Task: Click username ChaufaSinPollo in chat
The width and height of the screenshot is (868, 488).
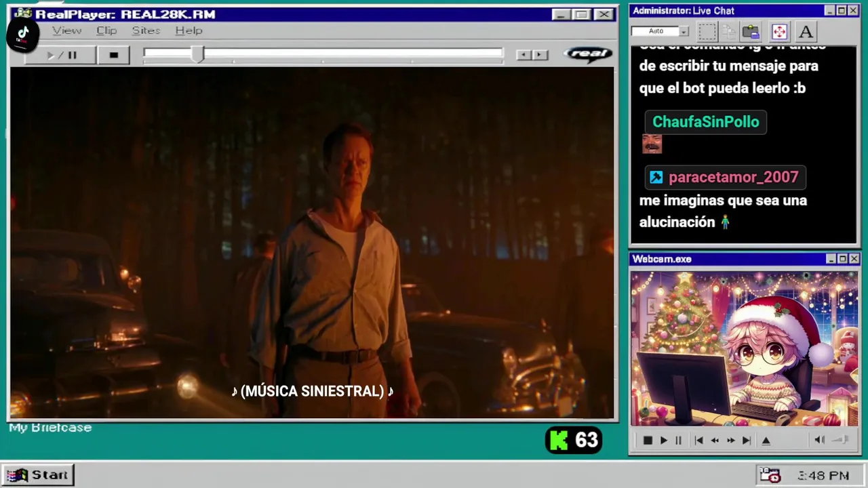Action: (705, 122)
